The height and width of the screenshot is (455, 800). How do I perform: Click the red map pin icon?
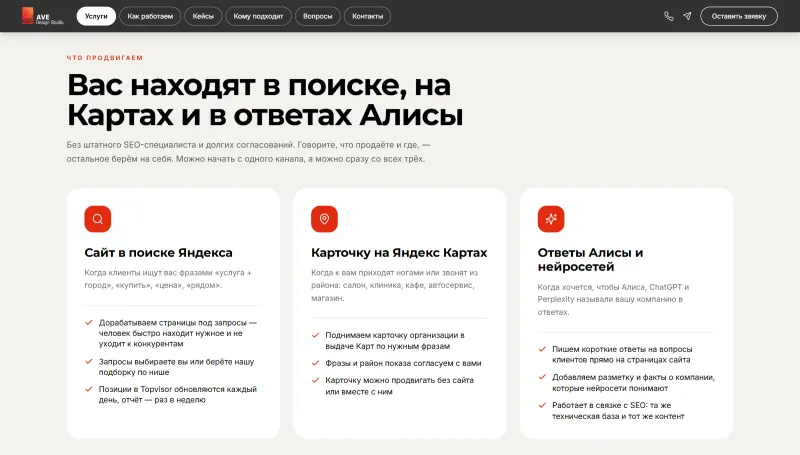[324, 219]
